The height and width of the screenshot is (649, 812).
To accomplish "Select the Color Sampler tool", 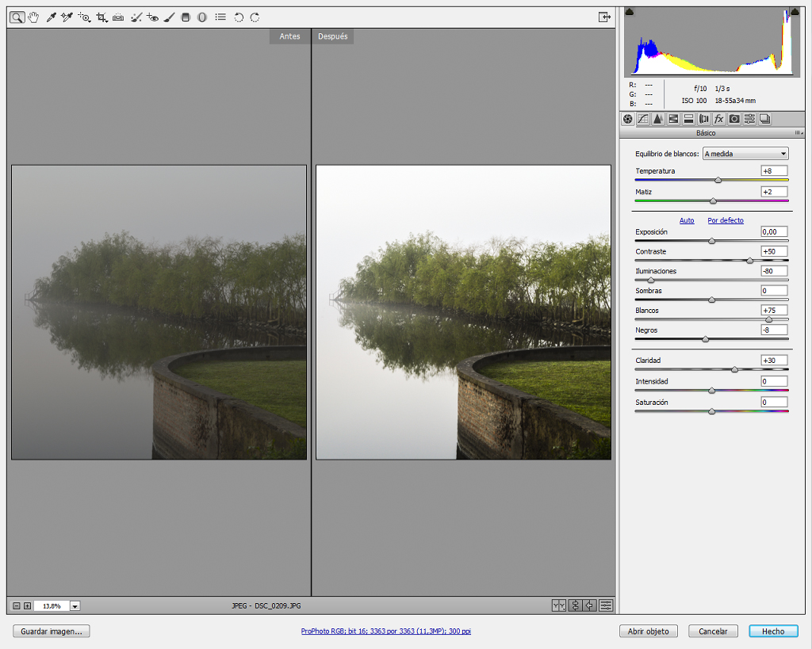I will [67, 17].
